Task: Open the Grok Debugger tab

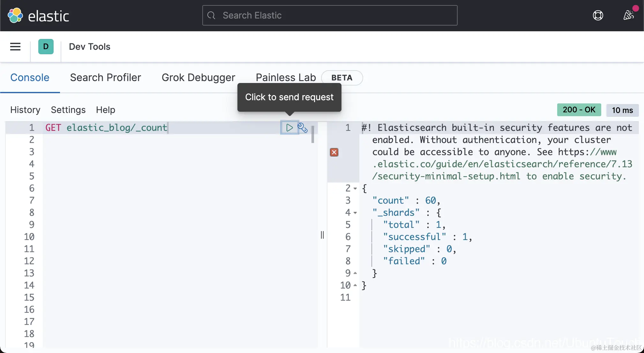Action: (x=198, y=78)
